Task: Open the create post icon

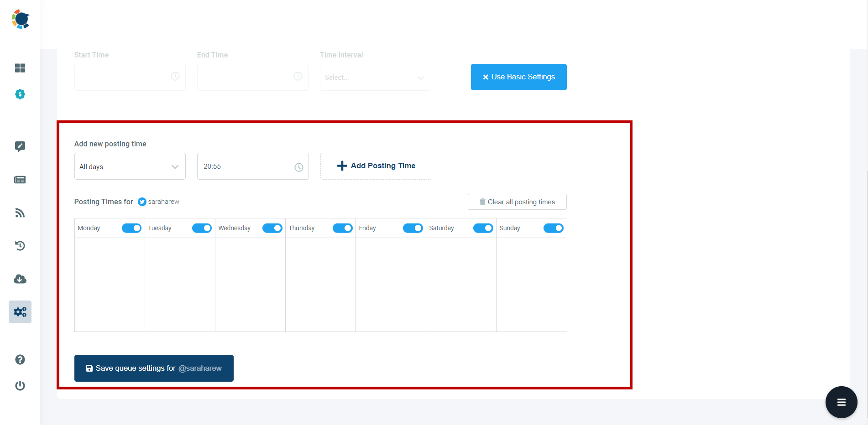Action: tap(20, 146)
